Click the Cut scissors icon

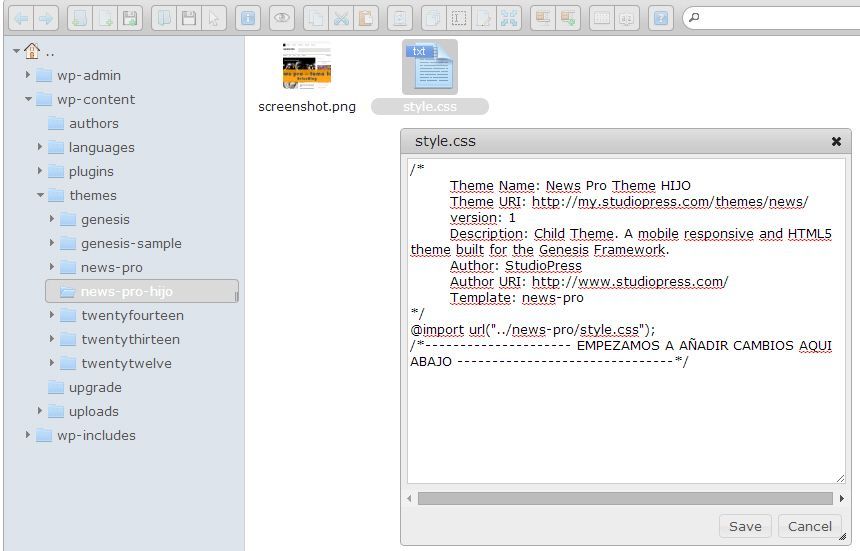click(341, 19)
